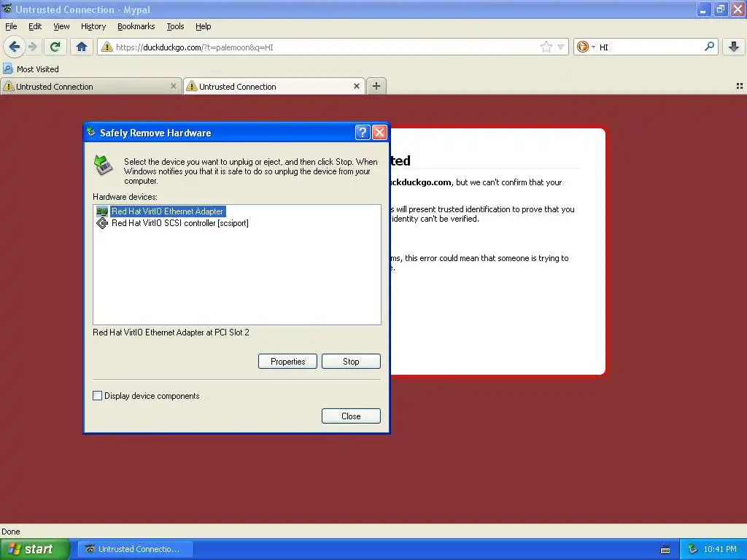Select Red Hat VirtIO SCSI controller
The image size is (747, 560).
point(179,223)
